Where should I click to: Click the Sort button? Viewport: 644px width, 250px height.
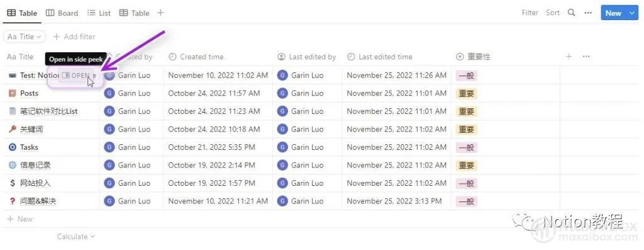pos(552,13)
